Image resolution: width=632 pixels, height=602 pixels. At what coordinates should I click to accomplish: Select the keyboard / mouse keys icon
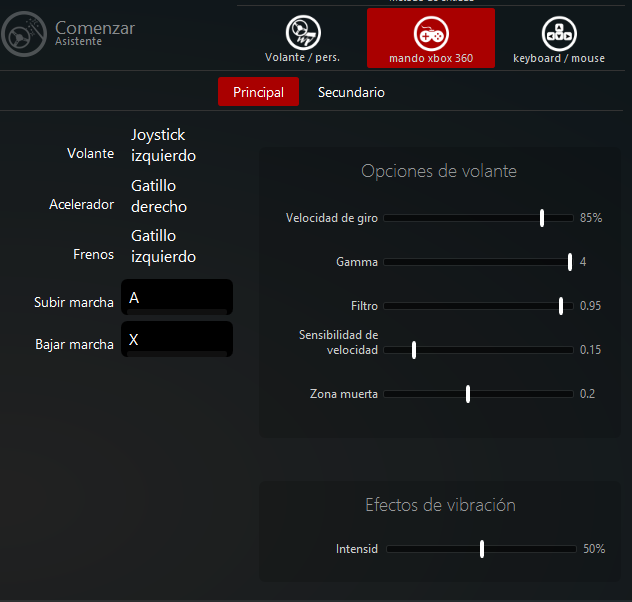559,34
